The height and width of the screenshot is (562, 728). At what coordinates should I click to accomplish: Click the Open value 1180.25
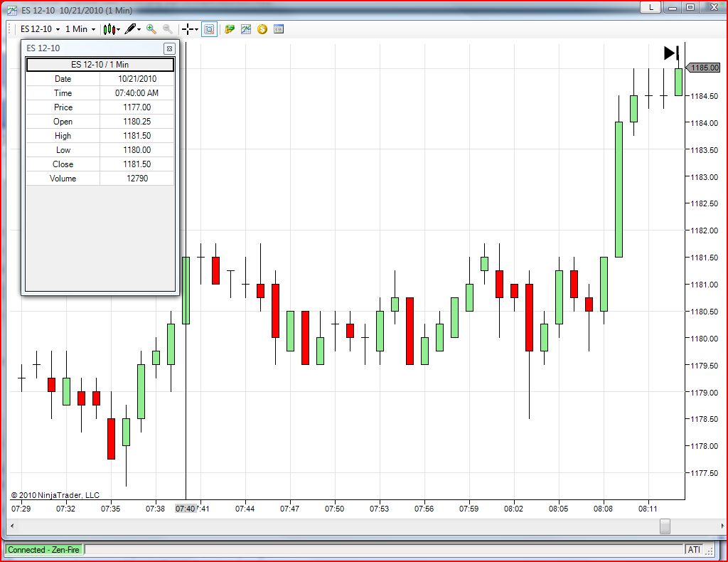click(137, 122)
